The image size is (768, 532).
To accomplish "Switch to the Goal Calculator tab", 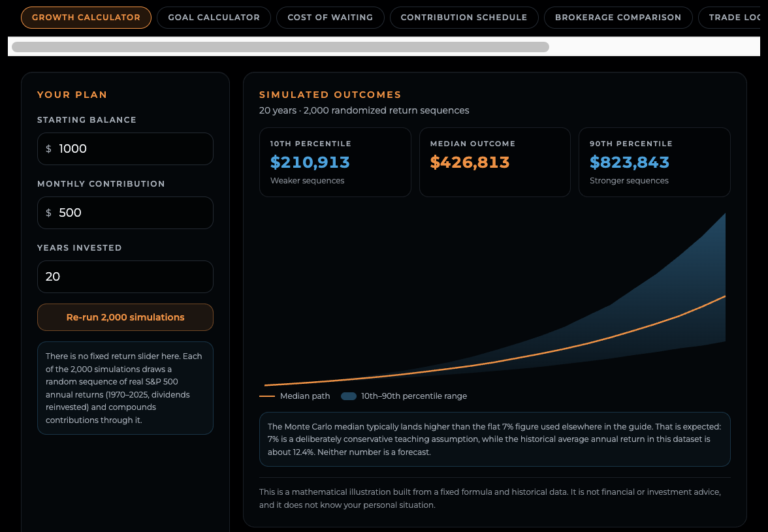I will (214, 18).
